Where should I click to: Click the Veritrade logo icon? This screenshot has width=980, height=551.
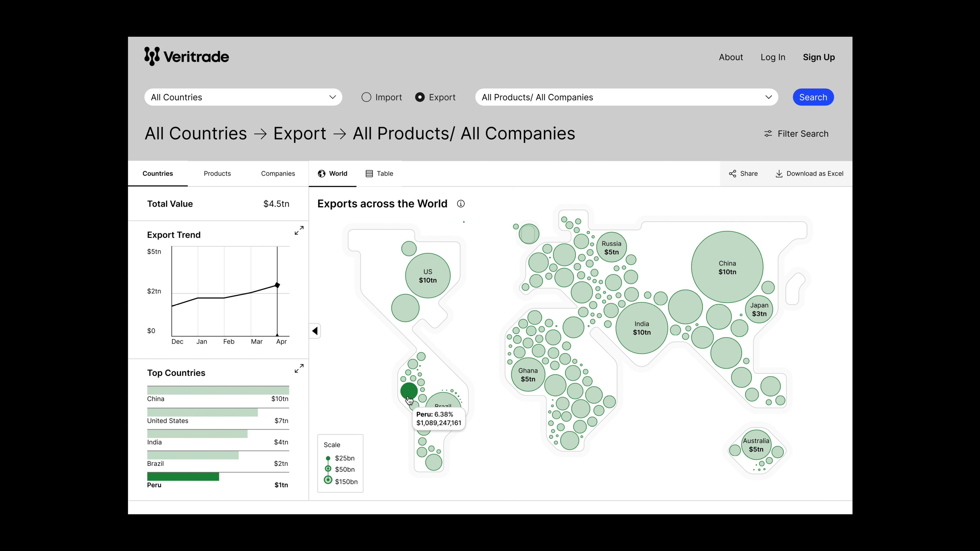point(152,56)
